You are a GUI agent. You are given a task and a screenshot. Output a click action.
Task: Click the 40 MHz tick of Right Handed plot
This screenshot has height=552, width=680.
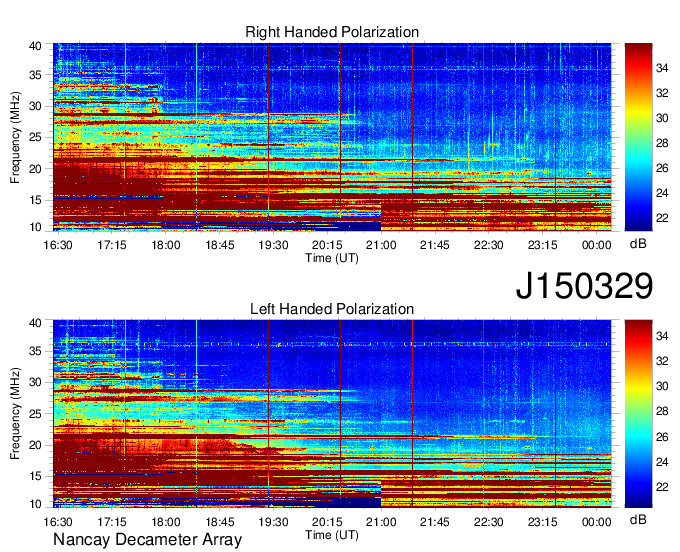point(35,46)
